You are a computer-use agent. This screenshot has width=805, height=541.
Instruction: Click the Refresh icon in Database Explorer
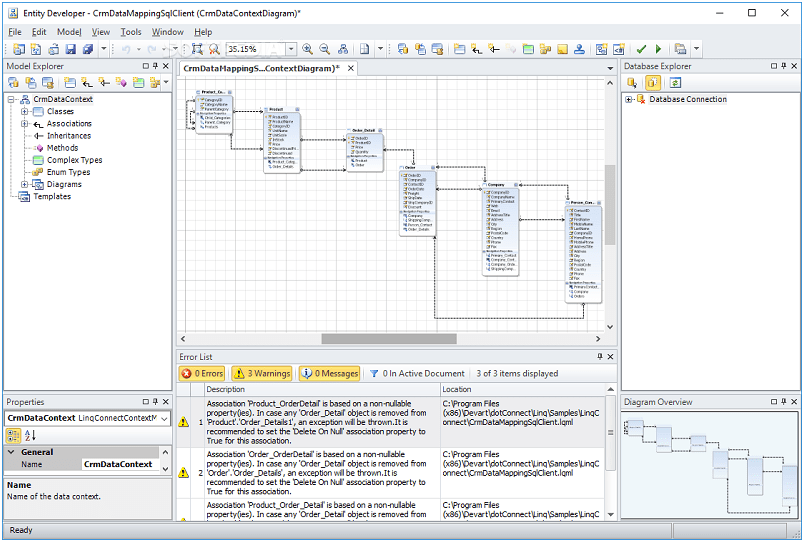click(x=675, y=83)
